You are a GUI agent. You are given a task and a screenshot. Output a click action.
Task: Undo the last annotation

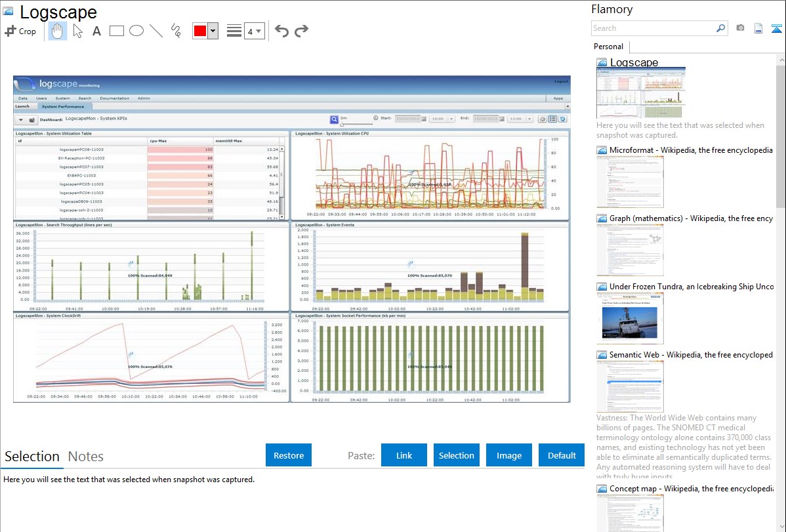[281, 31]
